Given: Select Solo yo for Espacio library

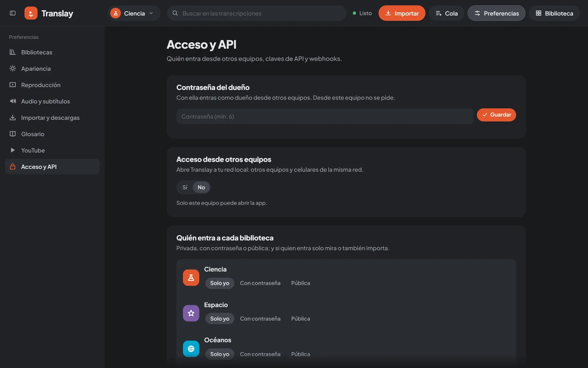Looking at the screenshot, I should click(220, 319).
